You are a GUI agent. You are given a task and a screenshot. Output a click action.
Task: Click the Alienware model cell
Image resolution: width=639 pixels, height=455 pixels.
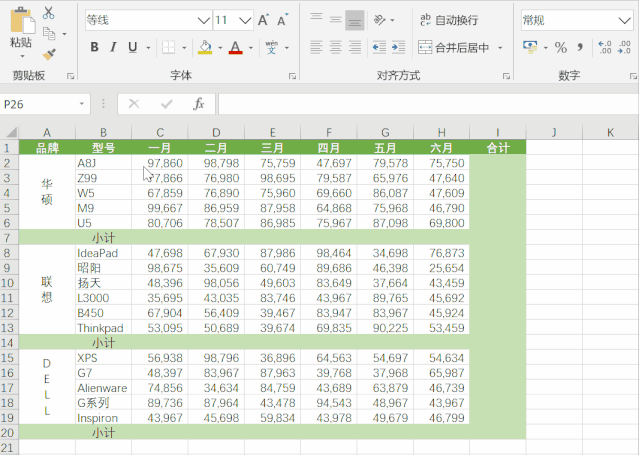[104, 388]
